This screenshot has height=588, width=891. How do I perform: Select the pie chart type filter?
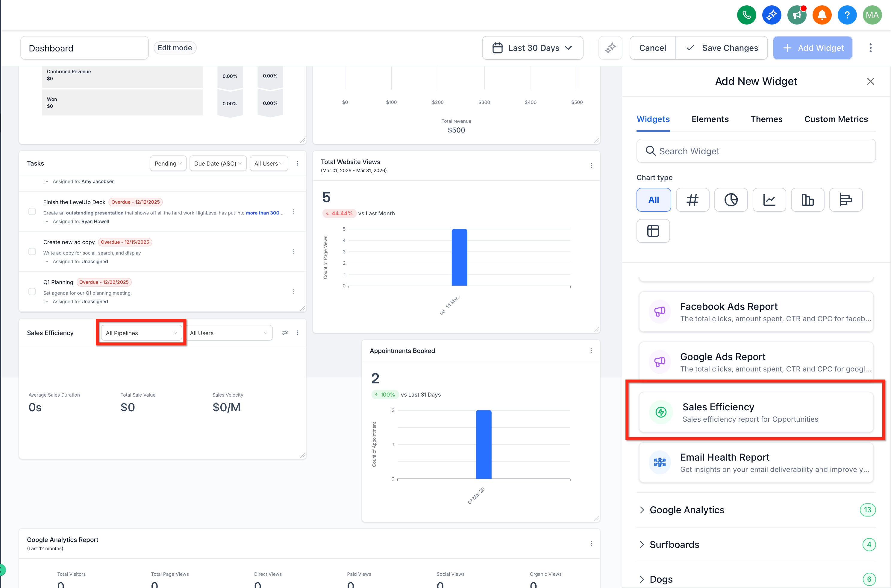coord(730,200)
